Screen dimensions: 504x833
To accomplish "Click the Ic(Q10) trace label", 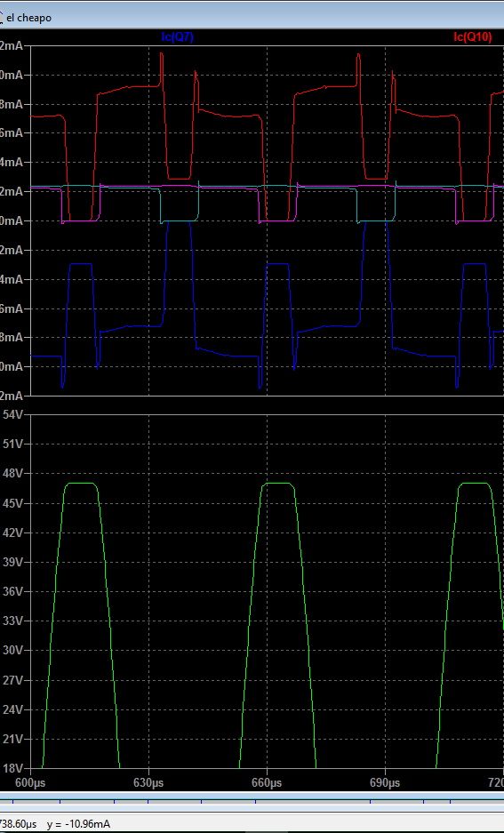I will coord(472,37).
